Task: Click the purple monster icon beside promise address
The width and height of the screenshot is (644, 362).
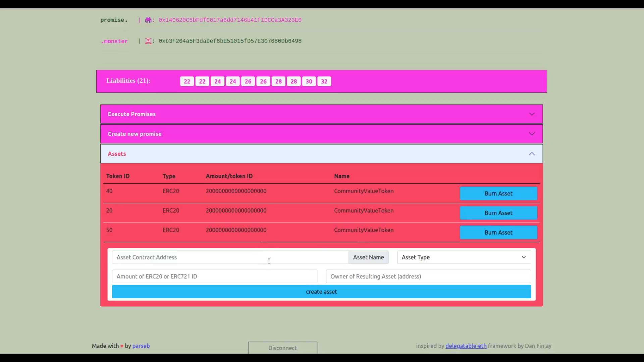Action: point(148,20)
